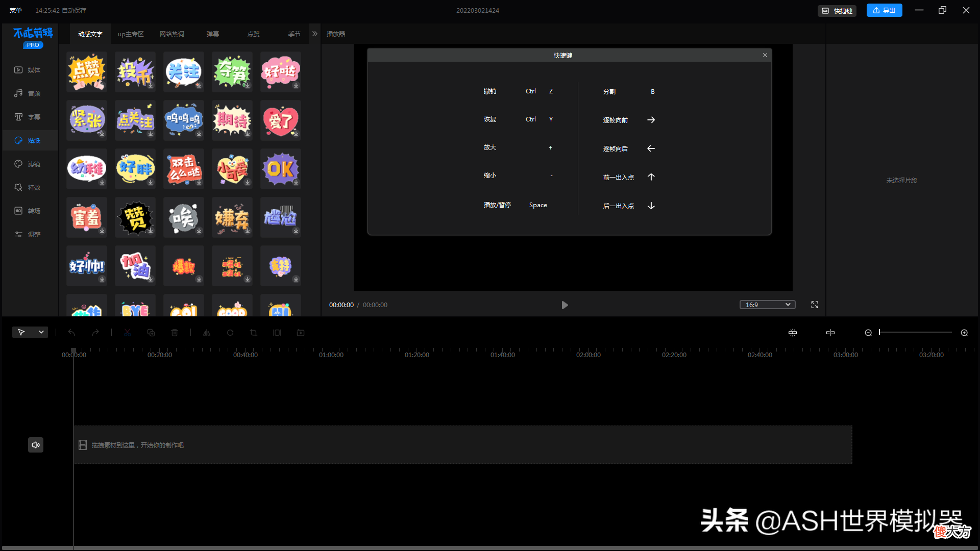
Task: Zoom out the timeline with the minus magnifier
Action: [868, 333]
